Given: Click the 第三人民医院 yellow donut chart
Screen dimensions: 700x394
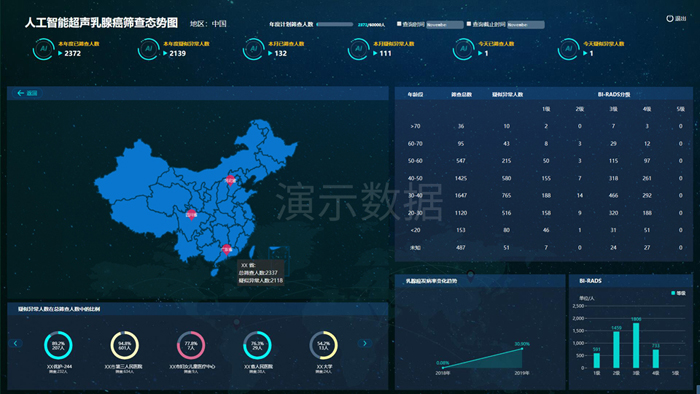Looking at the screenshot, I should [x=125, y=345].
